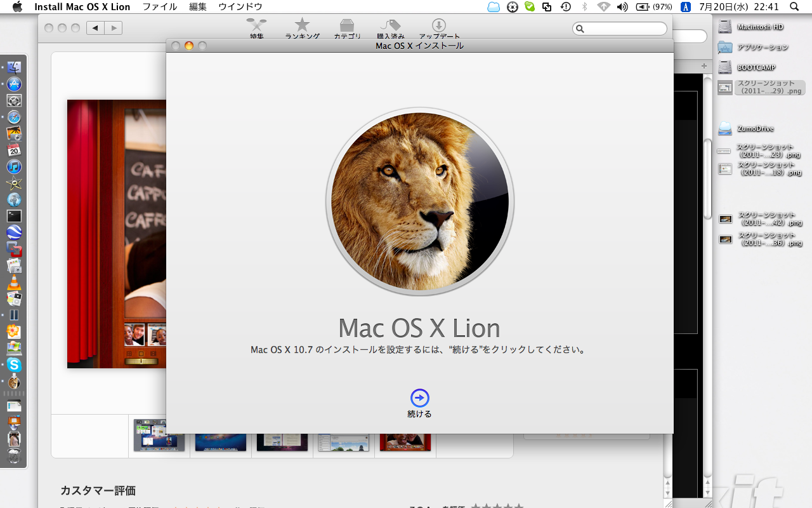Viewport: 812px width, 508px height.
Task: Click the App Store search field
Action: pos(620,29)
